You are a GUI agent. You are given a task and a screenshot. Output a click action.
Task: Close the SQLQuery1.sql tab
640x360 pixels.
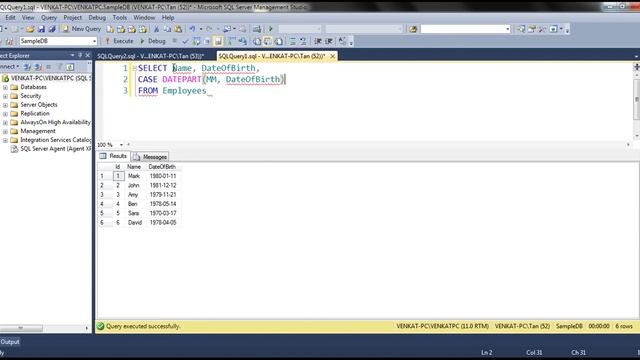coord(332,56)
